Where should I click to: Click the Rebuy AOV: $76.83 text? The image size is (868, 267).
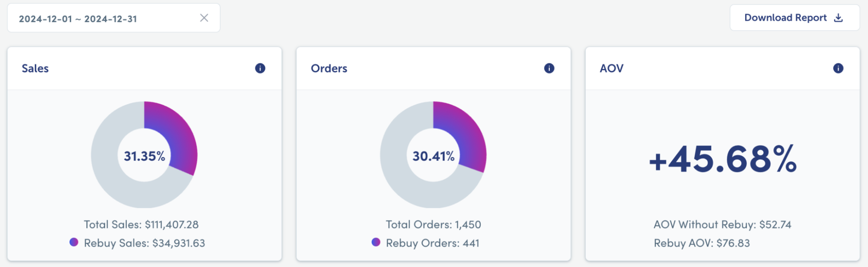point(702,243)
